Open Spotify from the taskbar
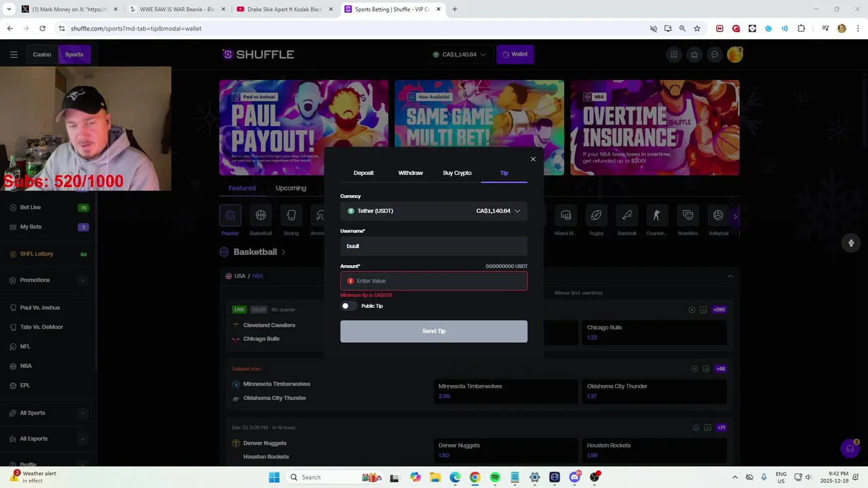This screenshot has width=868, height=488. tap(495, 477)
